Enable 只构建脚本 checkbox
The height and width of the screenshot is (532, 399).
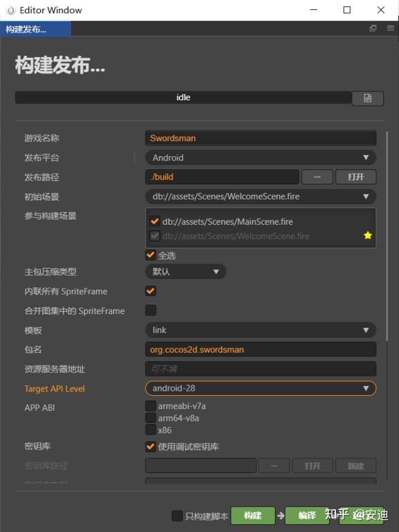point(177,516)
